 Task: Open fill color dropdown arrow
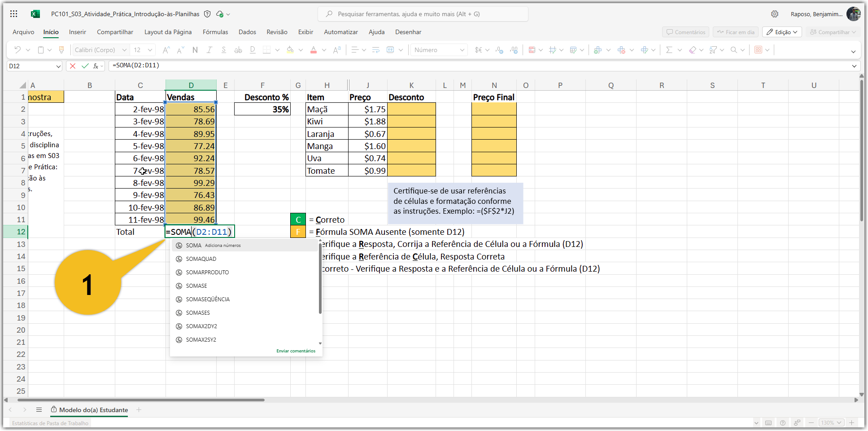(x=301, y=50)
